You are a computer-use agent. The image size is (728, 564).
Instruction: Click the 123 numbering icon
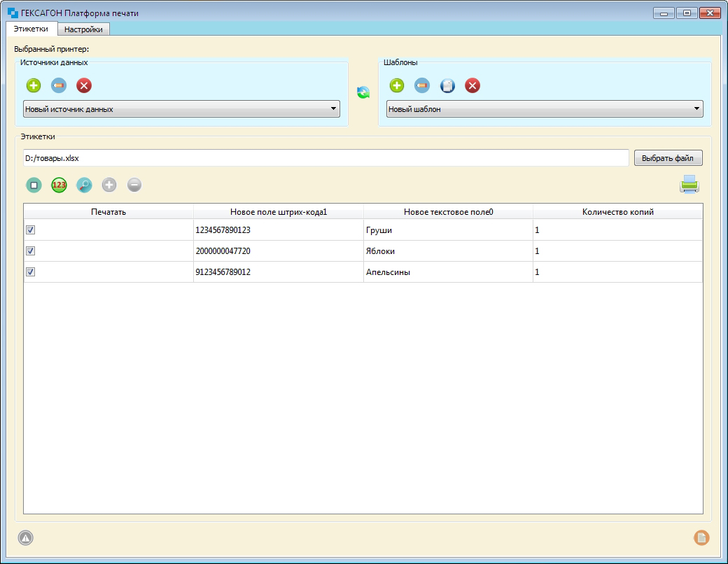[x=59, y=185]
